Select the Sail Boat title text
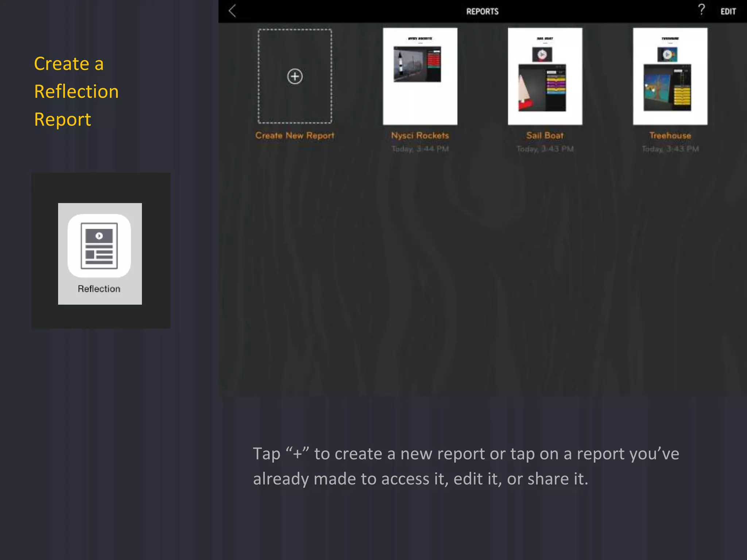Screen dimensions: 747x560 (545, 136)
